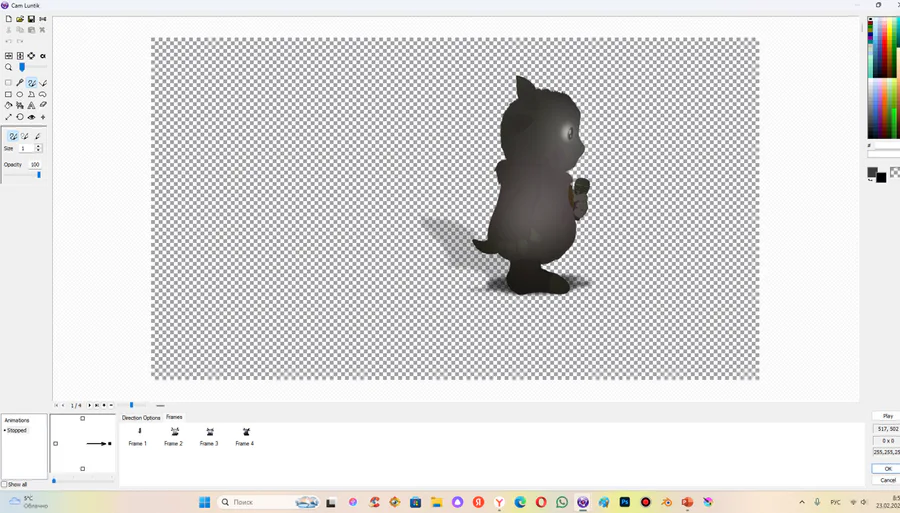
Task: Select the Frame 1 thumbnail
Action: [138, 437]
